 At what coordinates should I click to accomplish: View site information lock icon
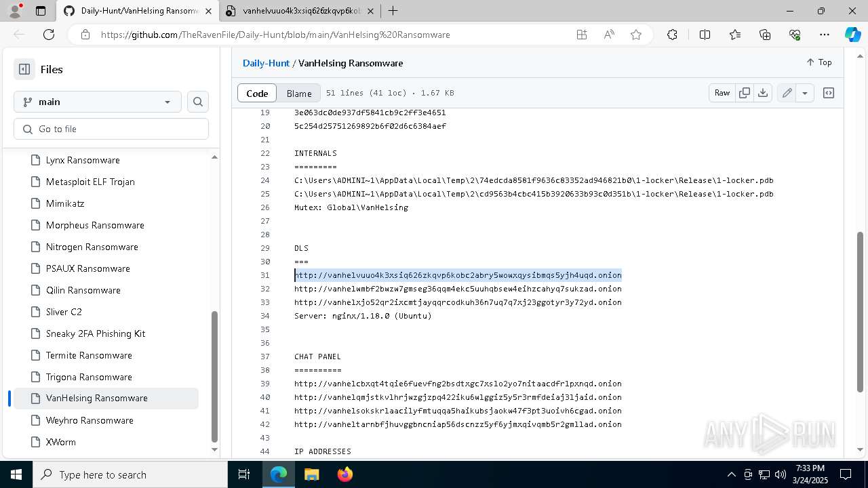[85, 35]
